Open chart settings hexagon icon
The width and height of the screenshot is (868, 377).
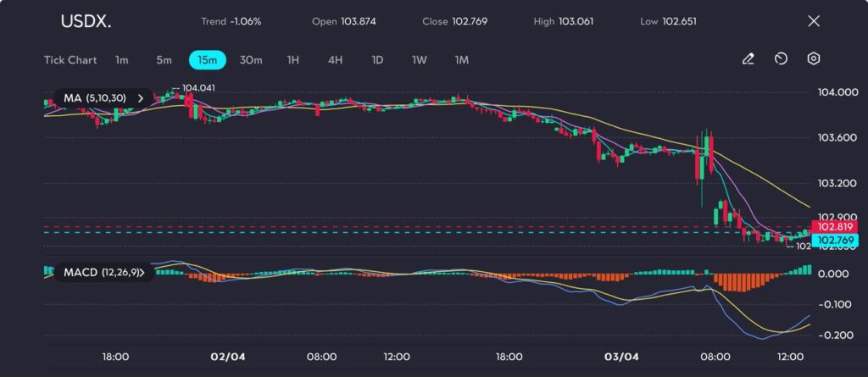[x=813, y=59]
